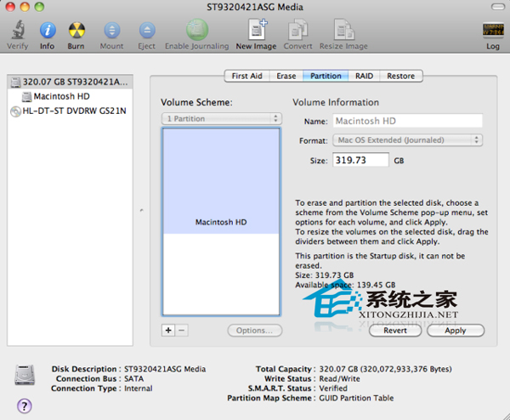Eject the disk using the toolbar icon
This screenshot has height=420, width=510.
coord(145,32)
